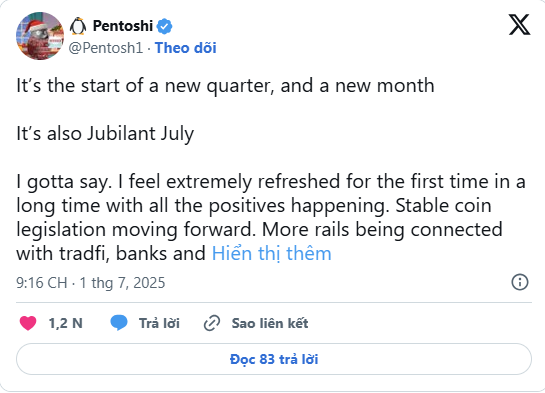Click the X logo icon
The width and height of the screenshot is (545, 393).
point(519,24)
